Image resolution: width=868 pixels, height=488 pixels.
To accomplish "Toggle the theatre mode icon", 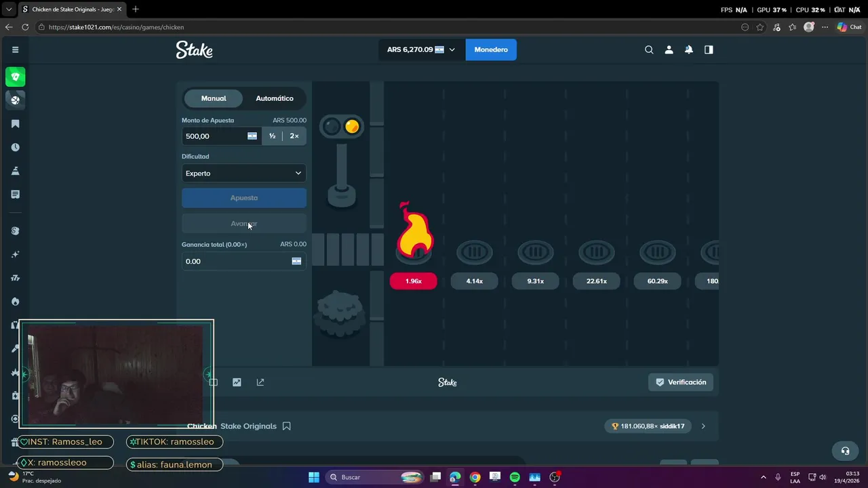I will tap(214, 382).
